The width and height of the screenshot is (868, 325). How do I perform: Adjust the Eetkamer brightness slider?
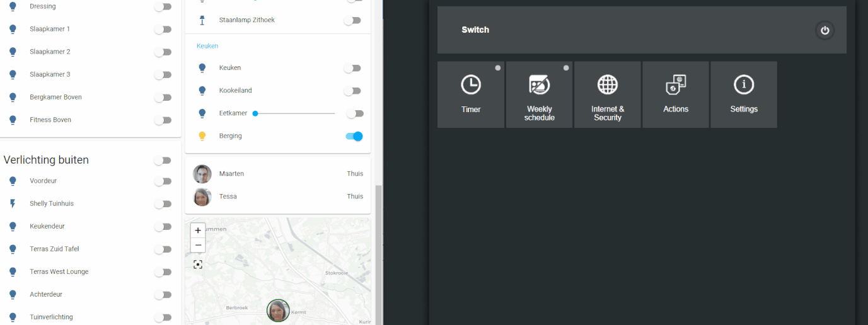click(294, 113)
